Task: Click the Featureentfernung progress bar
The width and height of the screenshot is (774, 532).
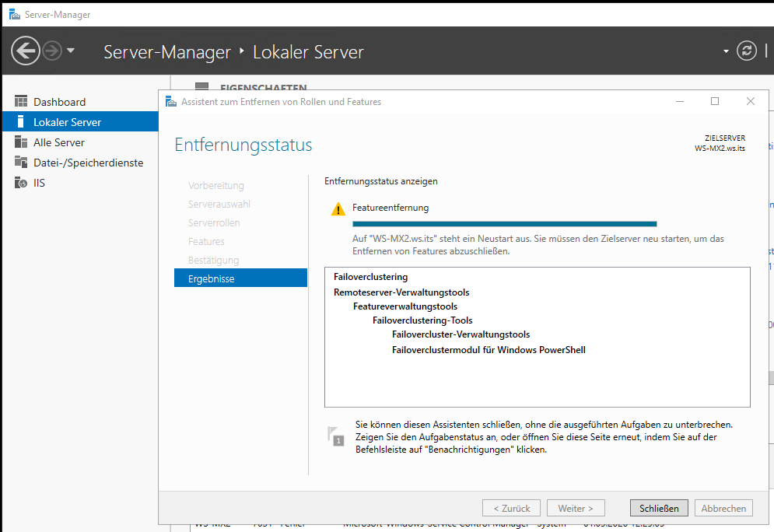Action: (x=505, y=224)
